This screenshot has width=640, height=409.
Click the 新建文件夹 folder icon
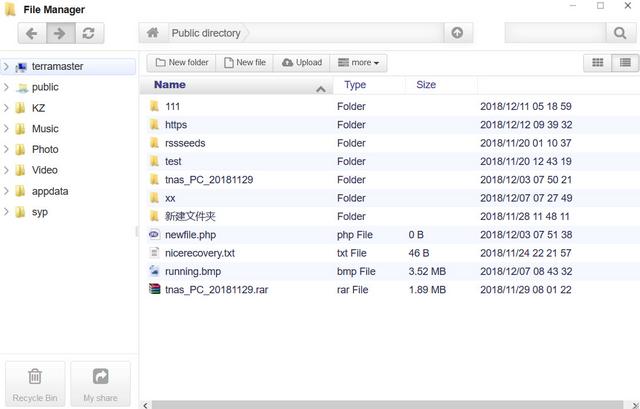point(154,216)
